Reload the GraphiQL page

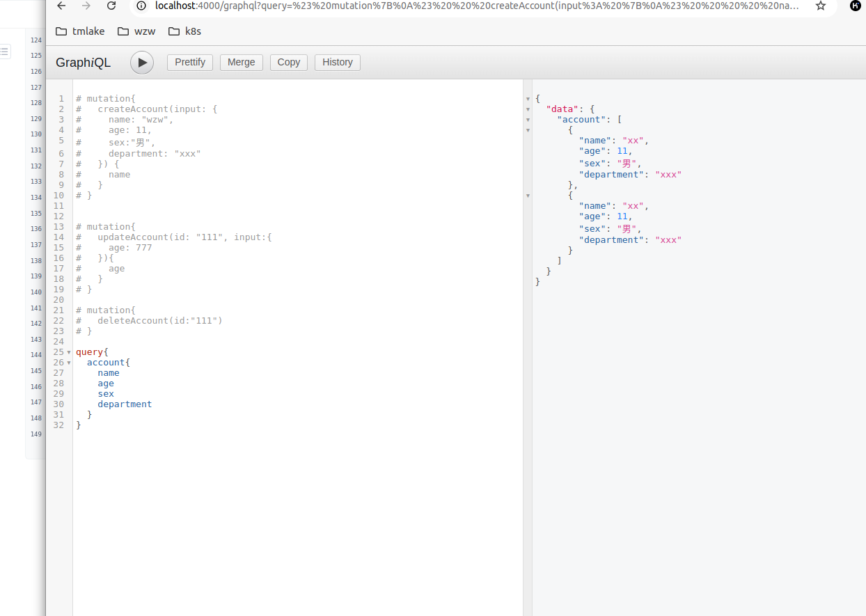pyautogui.click(x=111, y=6)
